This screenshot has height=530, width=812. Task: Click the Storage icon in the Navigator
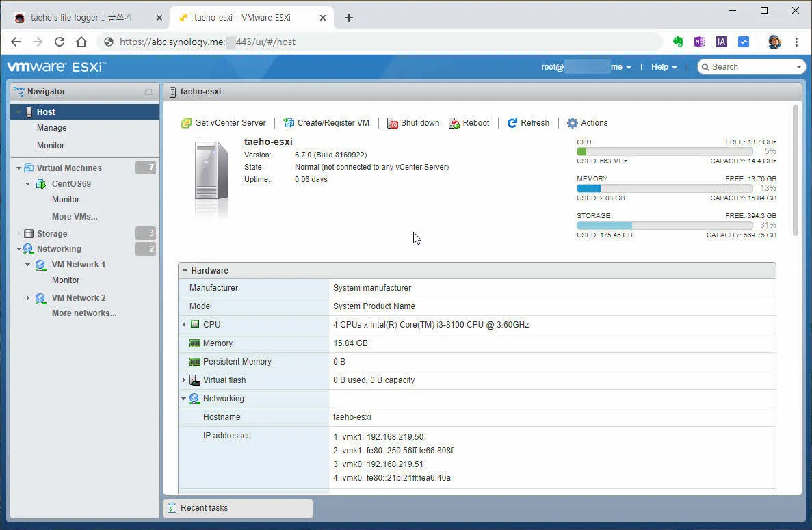coord(29,233)
